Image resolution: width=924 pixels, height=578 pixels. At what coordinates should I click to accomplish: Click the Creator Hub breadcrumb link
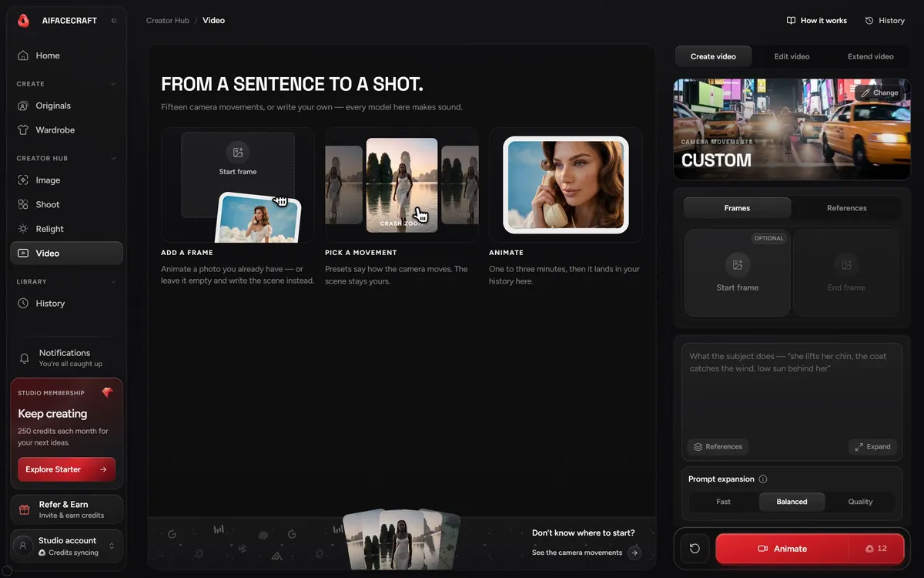click(x=168, y=21)
